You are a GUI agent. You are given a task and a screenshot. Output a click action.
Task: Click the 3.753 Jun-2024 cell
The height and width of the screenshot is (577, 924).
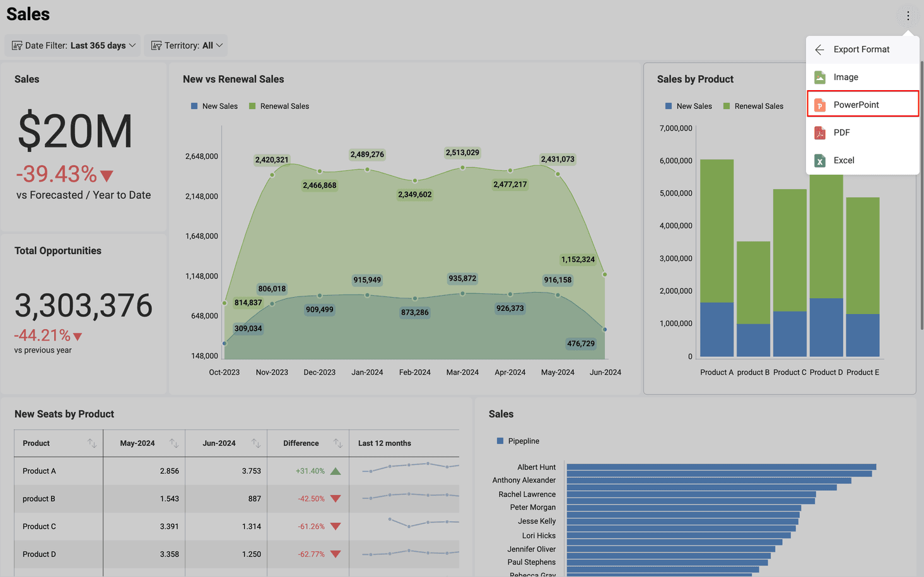[x=251, y=471]
